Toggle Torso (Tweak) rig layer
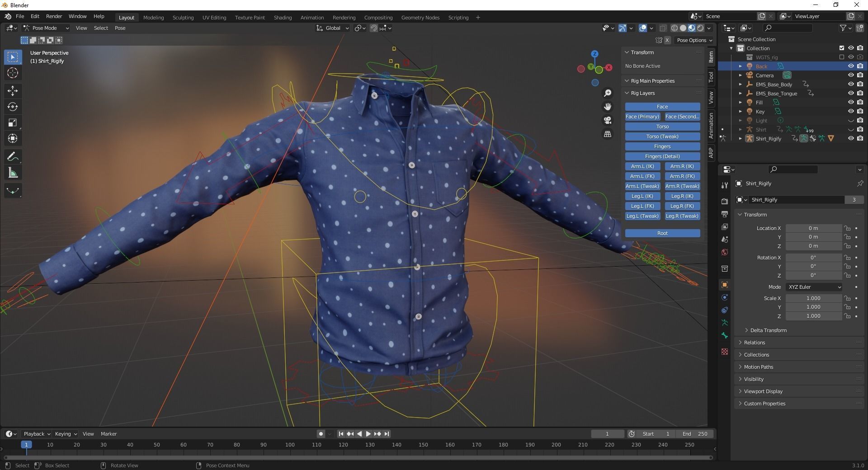 click(x=662, y=136)
